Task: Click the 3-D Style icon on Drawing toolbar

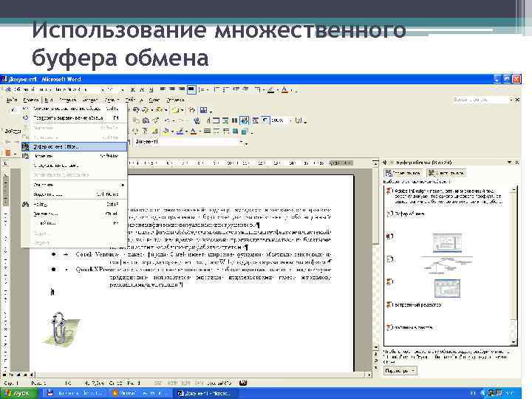Action: point(245,131)
